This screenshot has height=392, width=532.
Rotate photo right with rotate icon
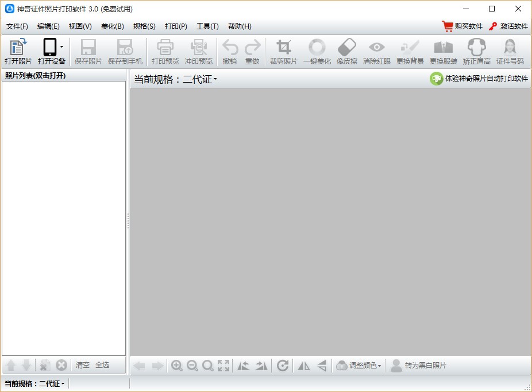261,366
